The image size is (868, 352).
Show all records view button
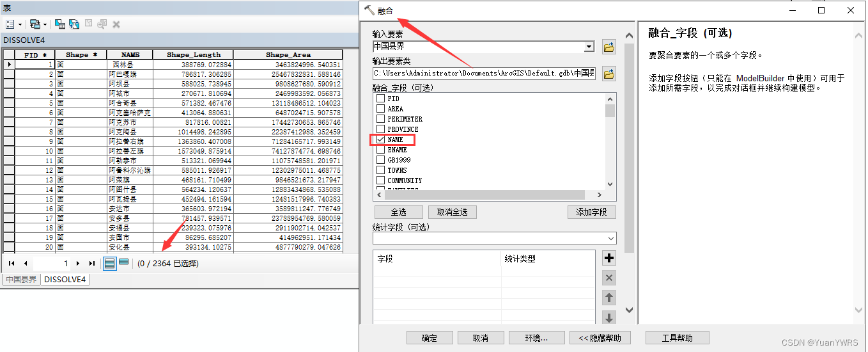tap(110, 263)
